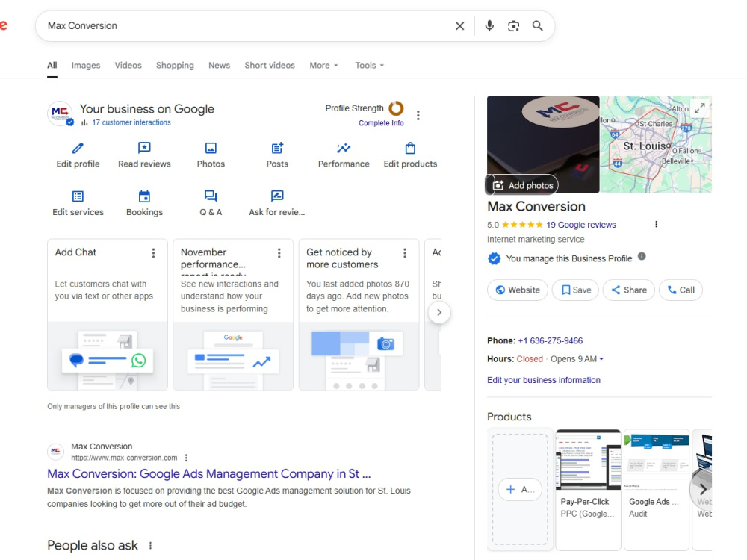Click the phone number +1 636-275-9466
Viewport: 747px width, 560px height.
point(551,341)
